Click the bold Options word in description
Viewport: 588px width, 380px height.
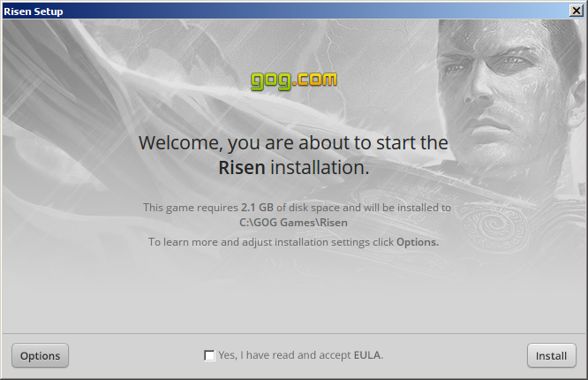[x=418, y=242]
